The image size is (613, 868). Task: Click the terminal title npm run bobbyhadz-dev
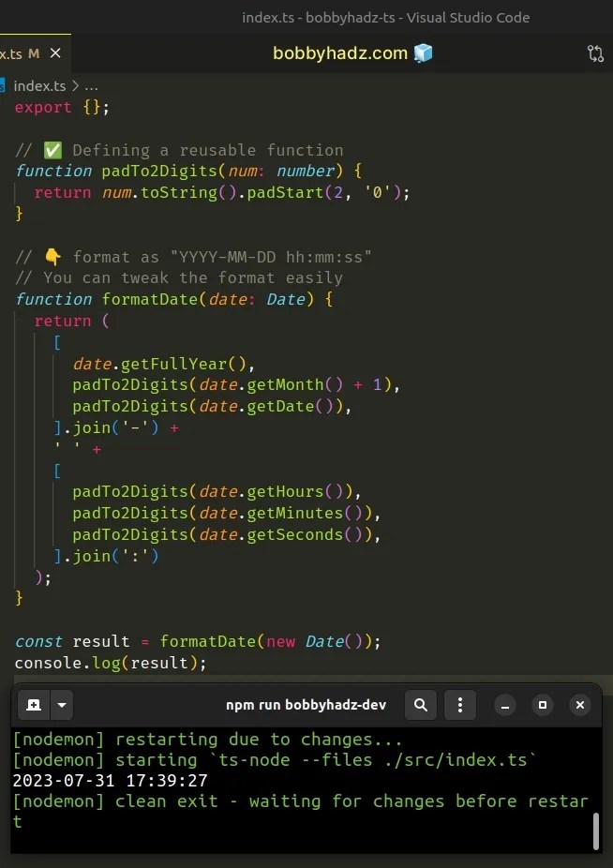click(x=306, y=705)
